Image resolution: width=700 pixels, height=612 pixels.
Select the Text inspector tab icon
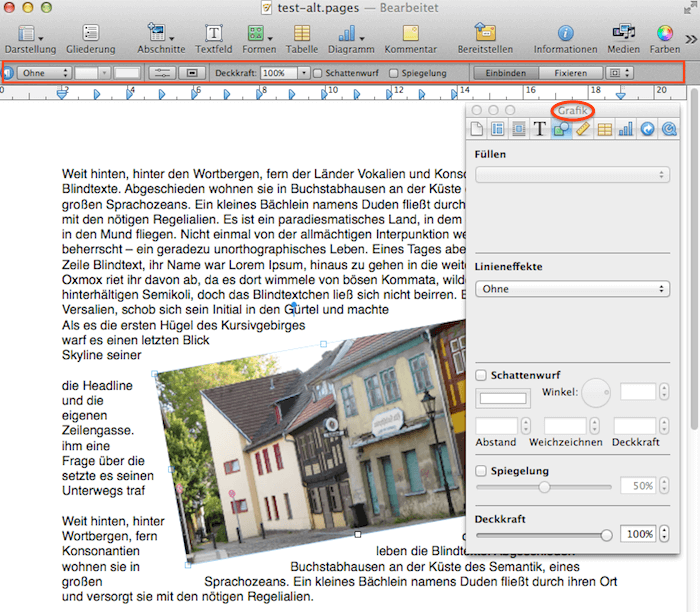pyautogui.click(x=539, y=128)
